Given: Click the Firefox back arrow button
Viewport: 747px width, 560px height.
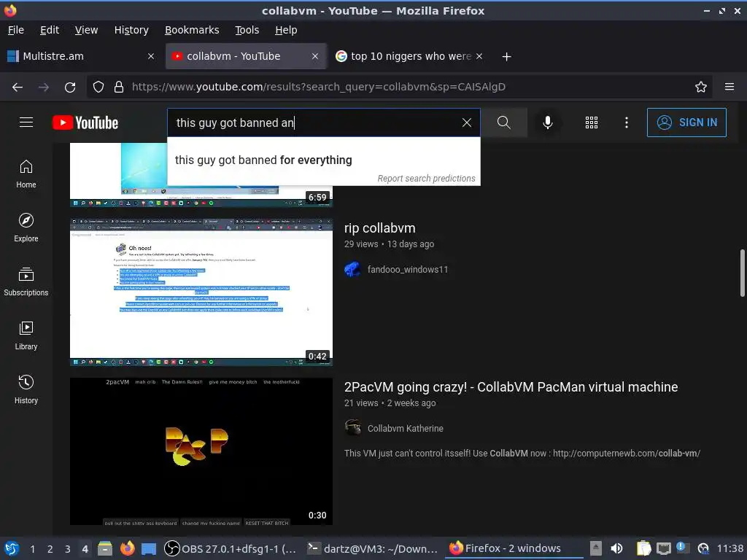Looking at the screenshot, I should coord(18,87).
